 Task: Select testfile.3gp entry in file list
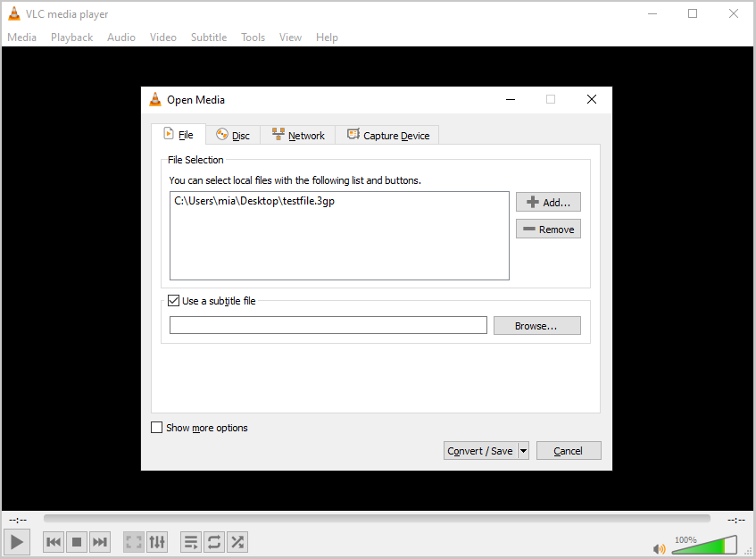pos(254,201)
